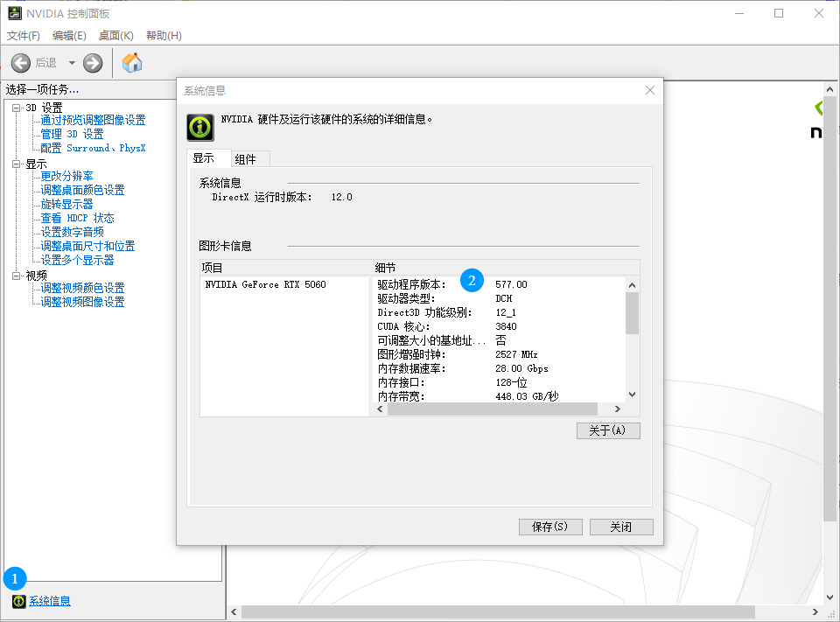Open 调整桌面颜色设置

pyautogui.click(x=82, y=190)
